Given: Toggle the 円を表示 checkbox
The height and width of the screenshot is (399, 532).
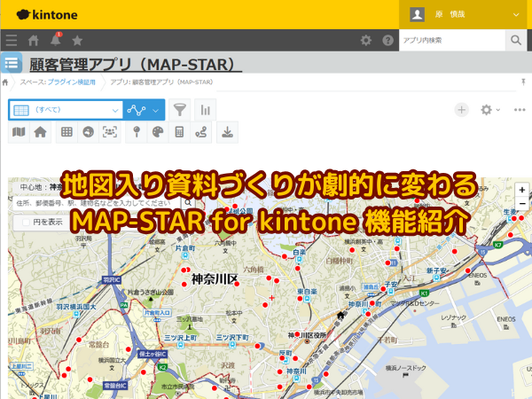Looking at the screenshot, I should 26,223.
